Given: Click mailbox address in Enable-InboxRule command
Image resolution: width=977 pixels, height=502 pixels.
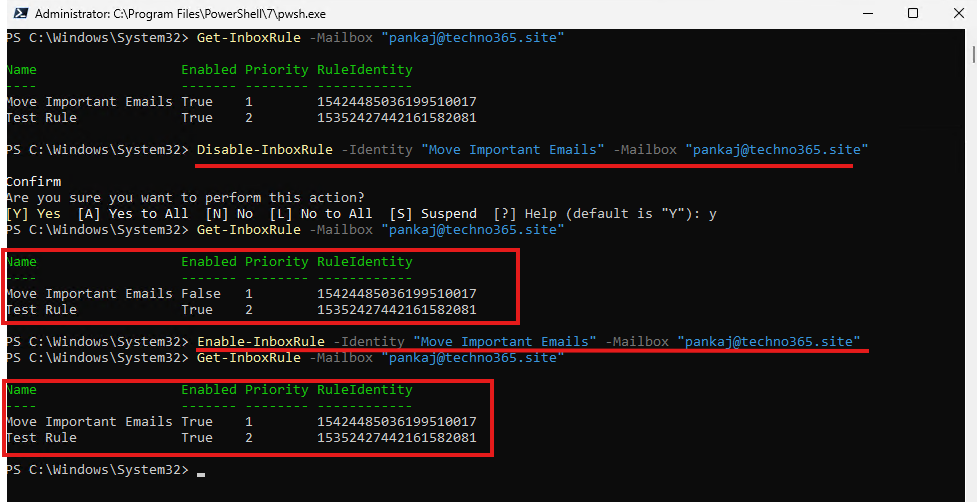Looking at the screenshot, I should tap(769, 341).
